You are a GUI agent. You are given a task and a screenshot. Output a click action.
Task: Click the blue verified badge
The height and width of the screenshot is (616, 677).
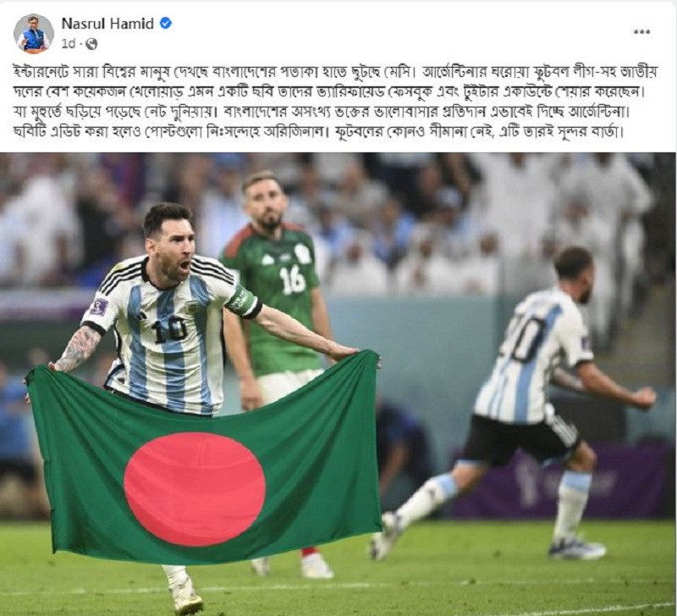[x=166, y=24]
